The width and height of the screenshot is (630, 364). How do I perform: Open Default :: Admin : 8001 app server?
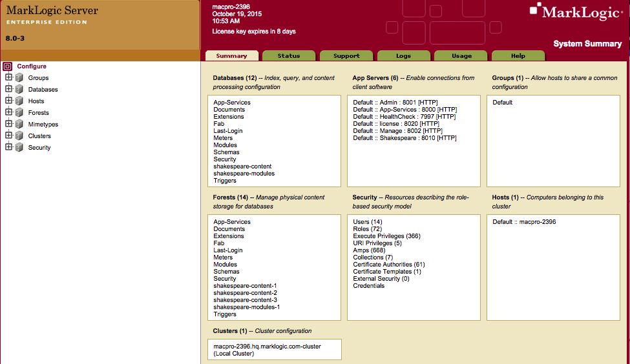[395, 103]
